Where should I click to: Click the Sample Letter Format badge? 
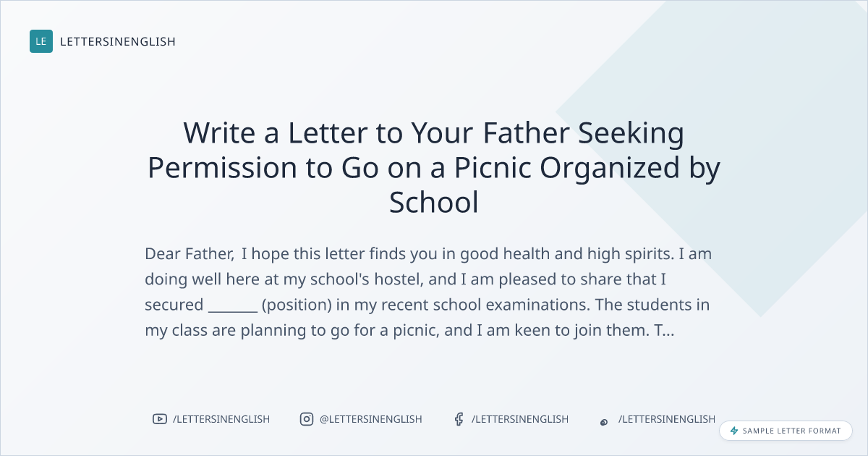pyautogui.click(x=786, y=431)
